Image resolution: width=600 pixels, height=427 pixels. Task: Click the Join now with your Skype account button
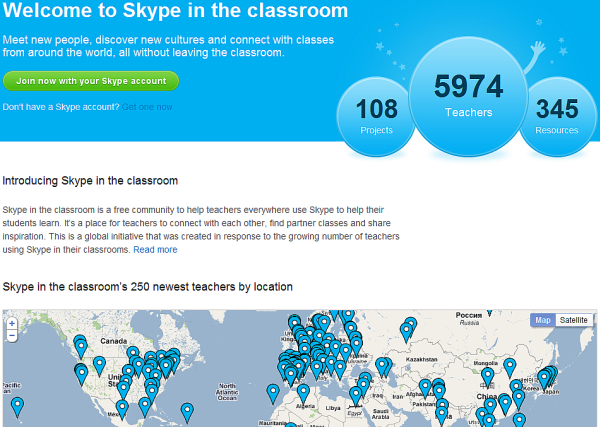click(x=91, y=81)
